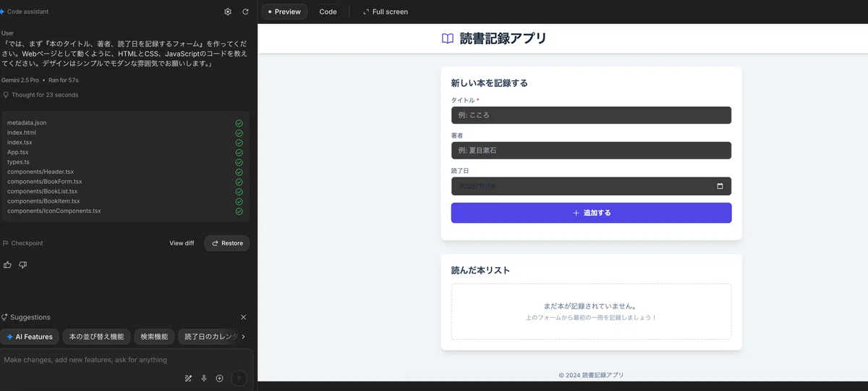Click the plus circle attach icon
This screenshot has height=391, width=868.
point(219,378)
